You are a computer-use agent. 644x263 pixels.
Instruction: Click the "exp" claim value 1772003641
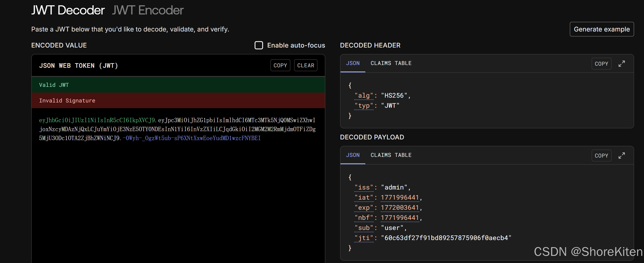tap(400, 207)
